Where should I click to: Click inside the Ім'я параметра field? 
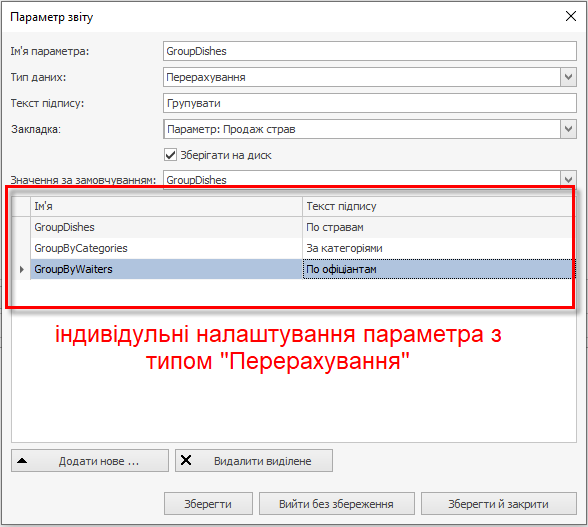point(370,51)
